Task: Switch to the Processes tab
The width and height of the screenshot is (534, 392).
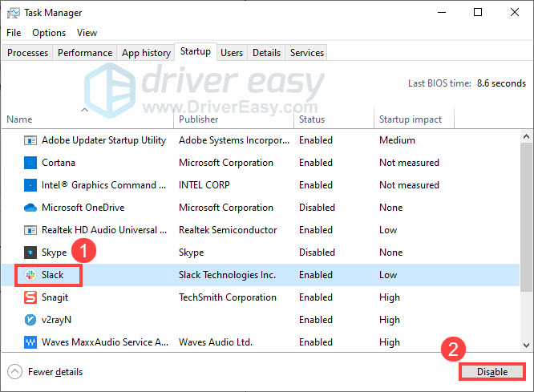Action: point(27,53)
